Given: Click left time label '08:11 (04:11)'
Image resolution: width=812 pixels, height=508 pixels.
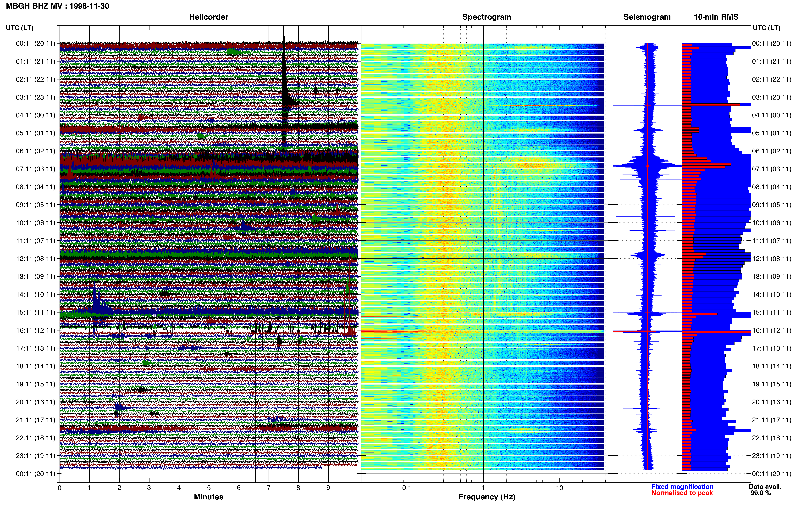Looking at the screenshot, I should pos(36,187).
